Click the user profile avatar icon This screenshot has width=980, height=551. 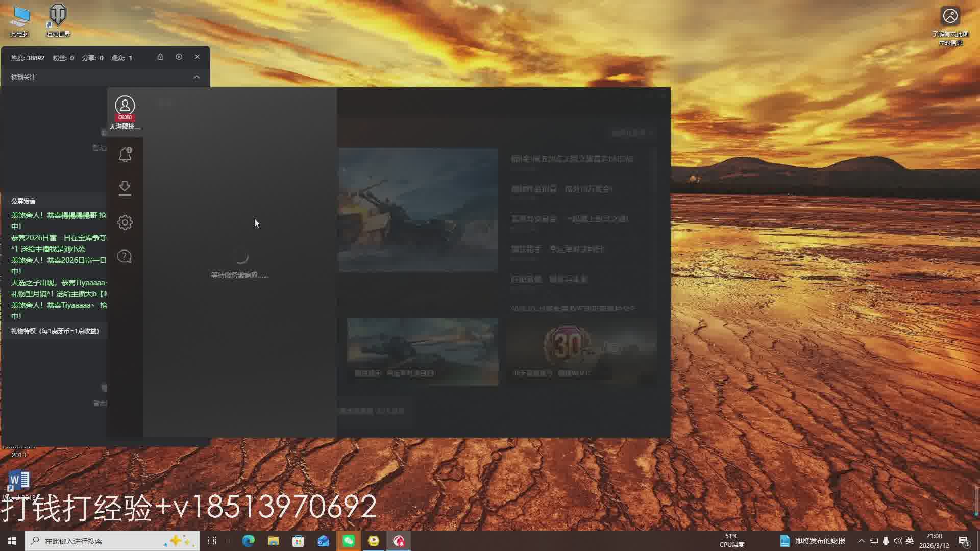point(125,106)
